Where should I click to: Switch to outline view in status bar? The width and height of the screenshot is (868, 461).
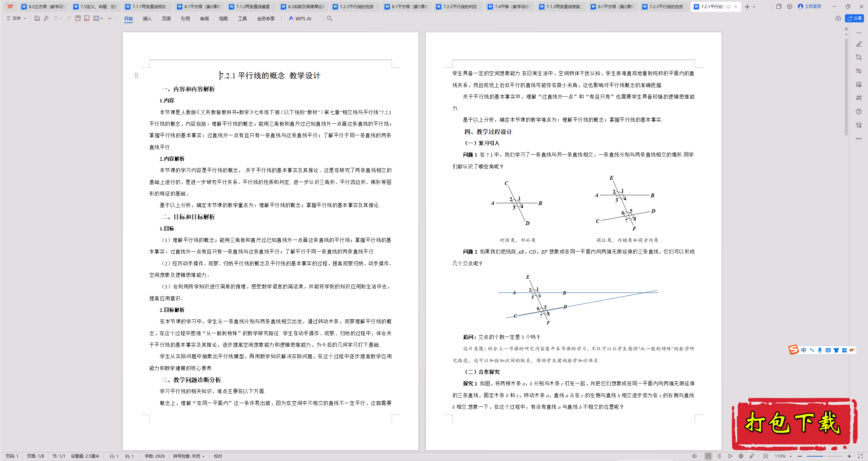(719, 456)
